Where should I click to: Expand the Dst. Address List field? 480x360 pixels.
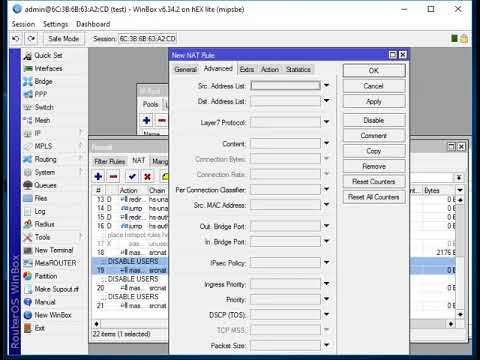(327, 101)
